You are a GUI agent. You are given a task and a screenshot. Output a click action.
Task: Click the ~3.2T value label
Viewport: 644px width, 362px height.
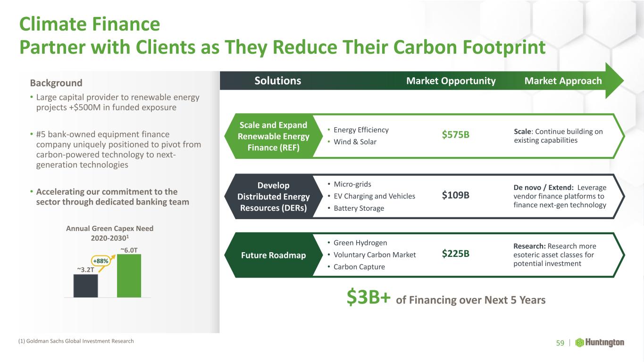click(x=86, y=270)
